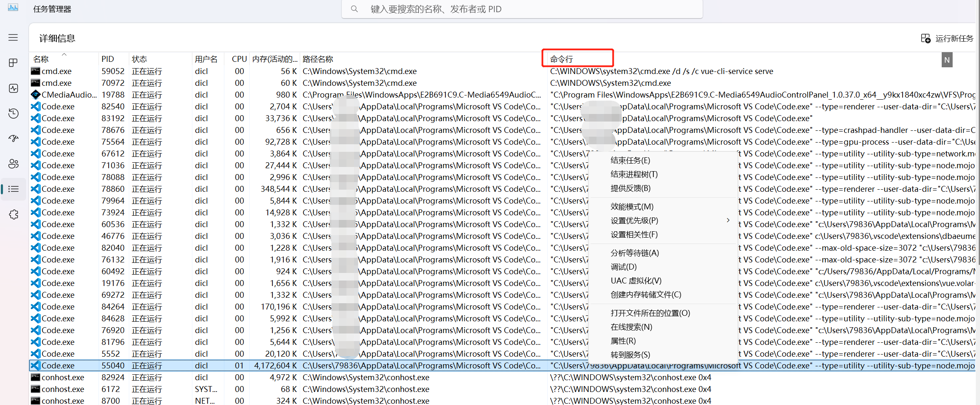Expand the 设置优先级 submenu arrow

tap(728, 220)
